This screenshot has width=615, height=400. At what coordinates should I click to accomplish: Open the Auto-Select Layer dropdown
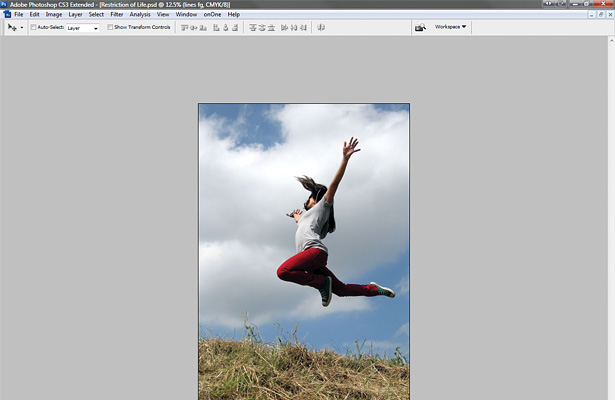tap(83, 28)
